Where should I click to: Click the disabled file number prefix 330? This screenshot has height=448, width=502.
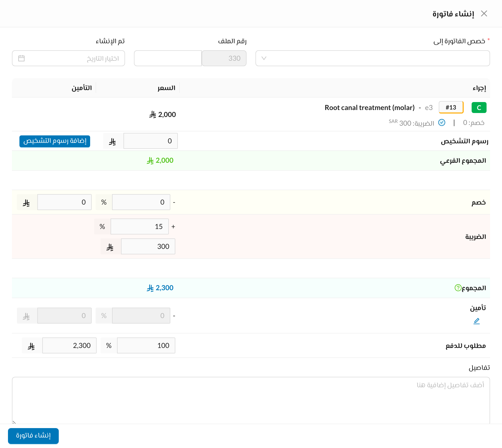[x=224, y=58]
